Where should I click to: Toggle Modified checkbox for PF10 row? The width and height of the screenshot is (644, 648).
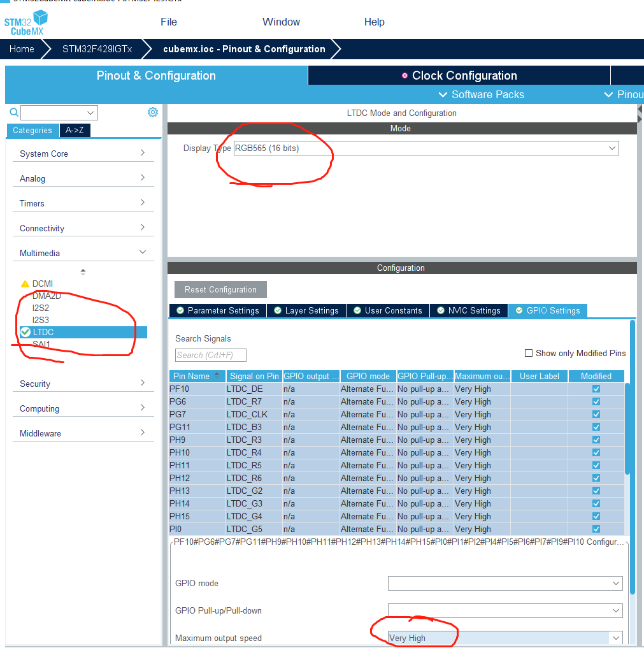pos(596,389)
